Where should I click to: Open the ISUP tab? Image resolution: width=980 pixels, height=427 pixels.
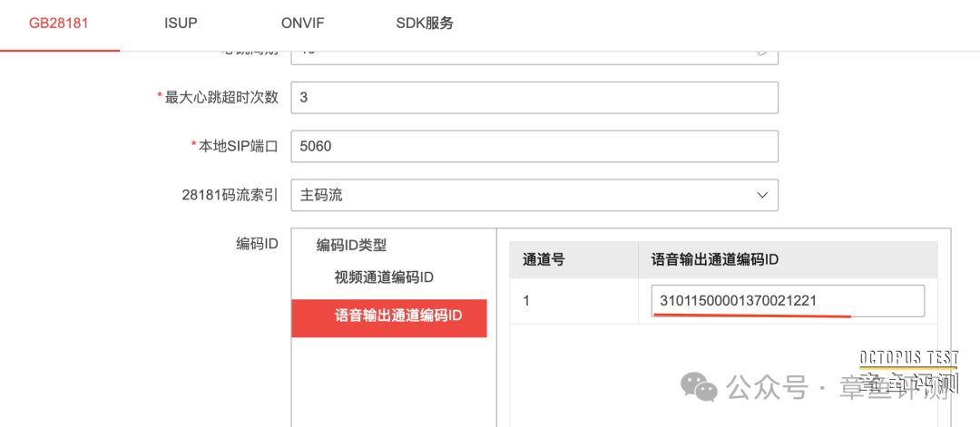click(x=181, y=24)
